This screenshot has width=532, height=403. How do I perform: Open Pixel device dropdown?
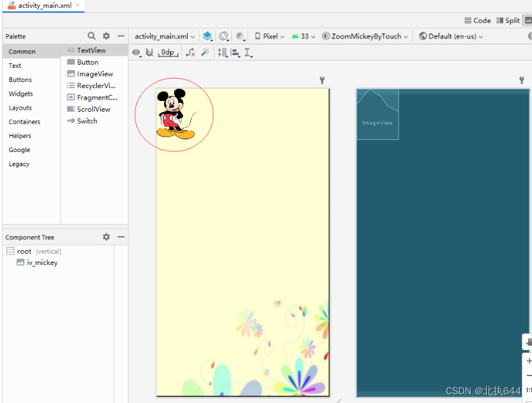pyautogui.click(x=270, y=36)
